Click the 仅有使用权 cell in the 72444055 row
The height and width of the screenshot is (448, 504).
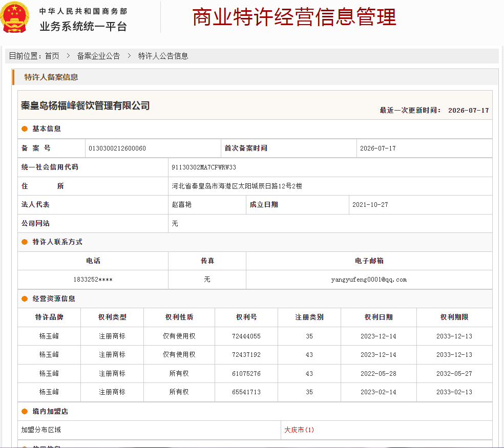179,336
